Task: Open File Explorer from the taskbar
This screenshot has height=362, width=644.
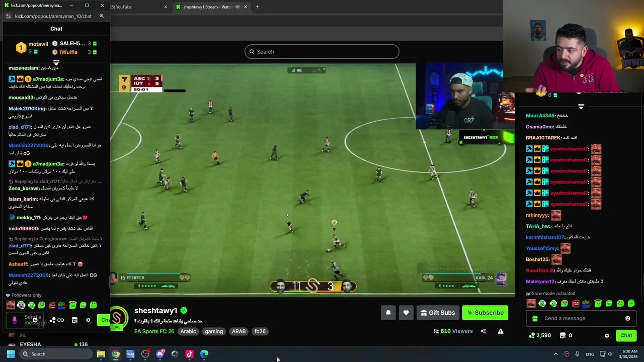Action: click(x=101, y=354)
